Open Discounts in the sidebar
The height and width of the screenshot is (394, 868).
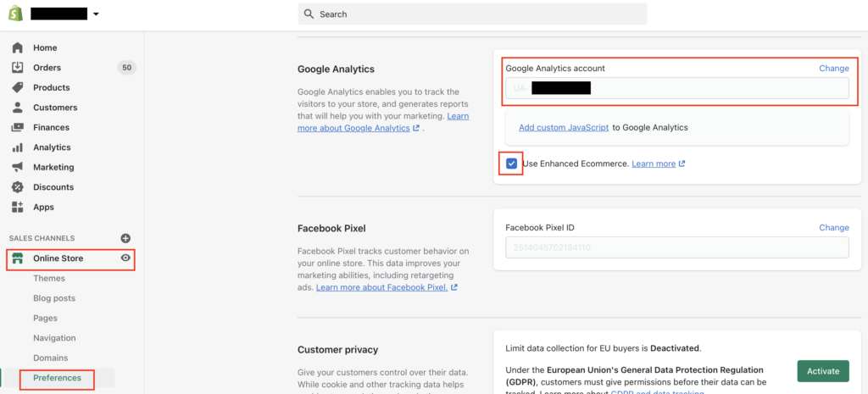pyautogui.click(x=53, y=187)
